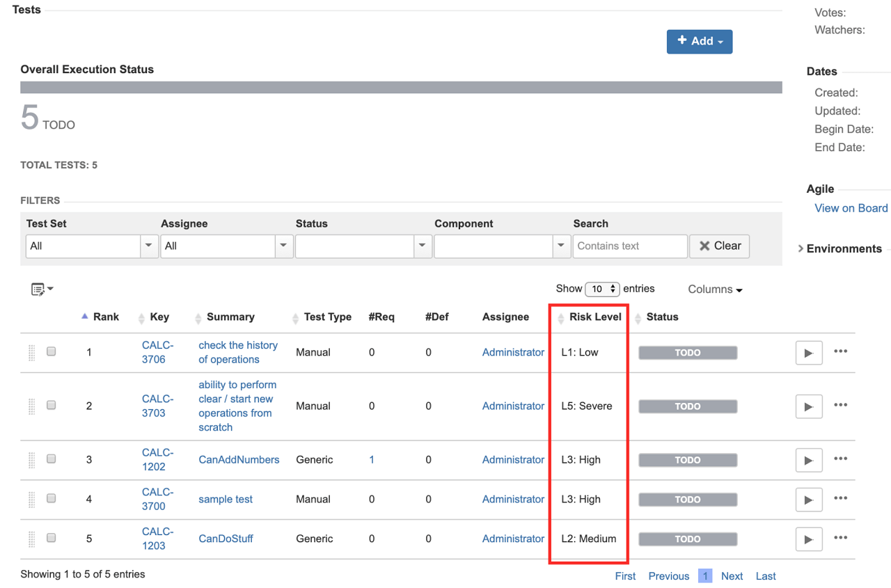The height and width of the screenshot is (588, 891).
Task: Open the Columns menu
Action: [714, 289]
